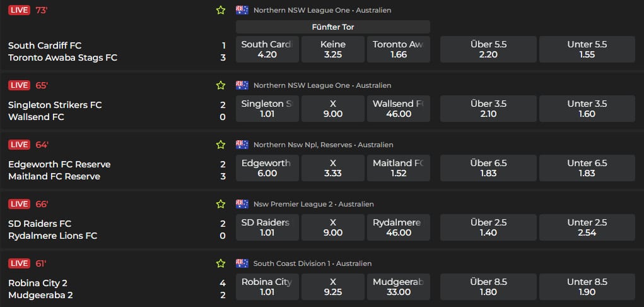Screen dimensions: 644x307
Task: Mark Robina City 2 match as favorite
Action: tap(221, 263)
